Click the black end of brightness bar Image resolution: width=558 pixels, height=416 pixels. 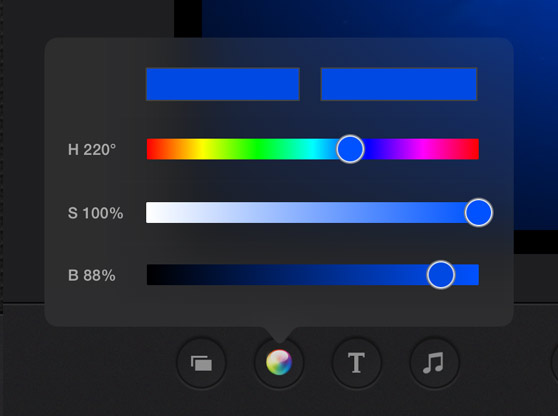click(152, 275)
